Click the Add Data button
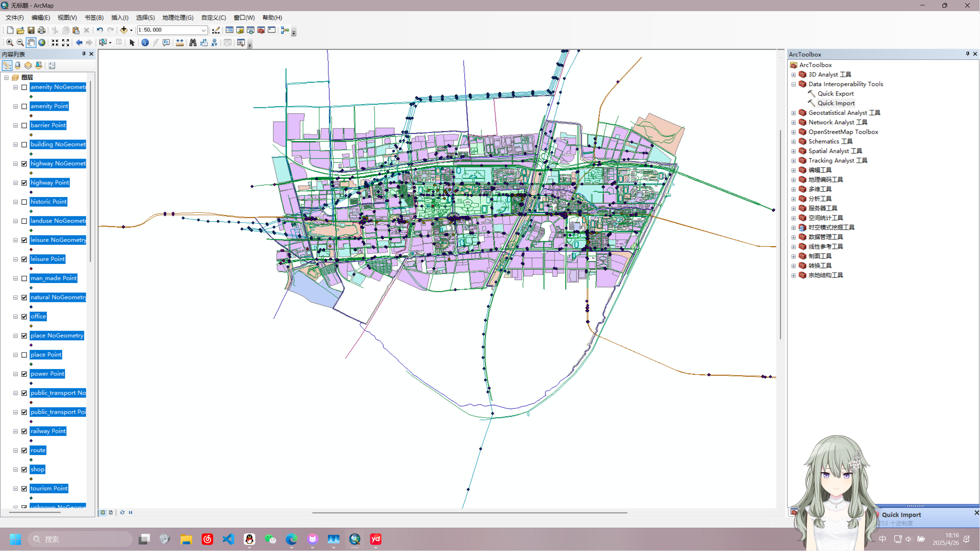 [x=124, y=30]
